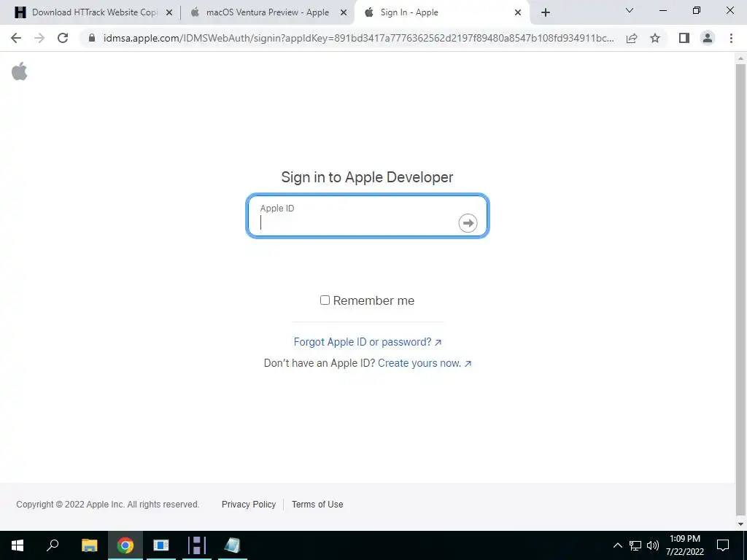747x560 pixels.
Task: Open the clock showing 1:09 PM
Action: (684, 545)
